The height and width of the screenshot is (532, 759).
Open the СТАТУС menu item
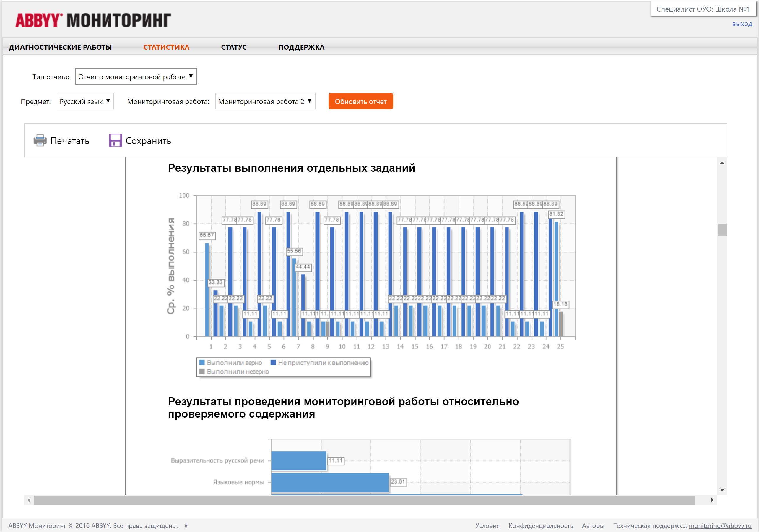point(233,47)
